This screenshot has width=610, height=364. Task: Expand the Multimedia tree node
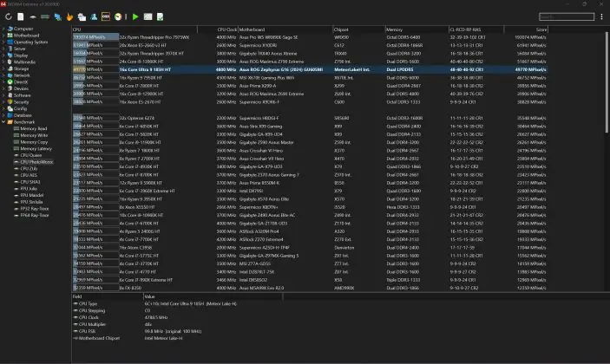pyautogui.click(x=3, y=62)
